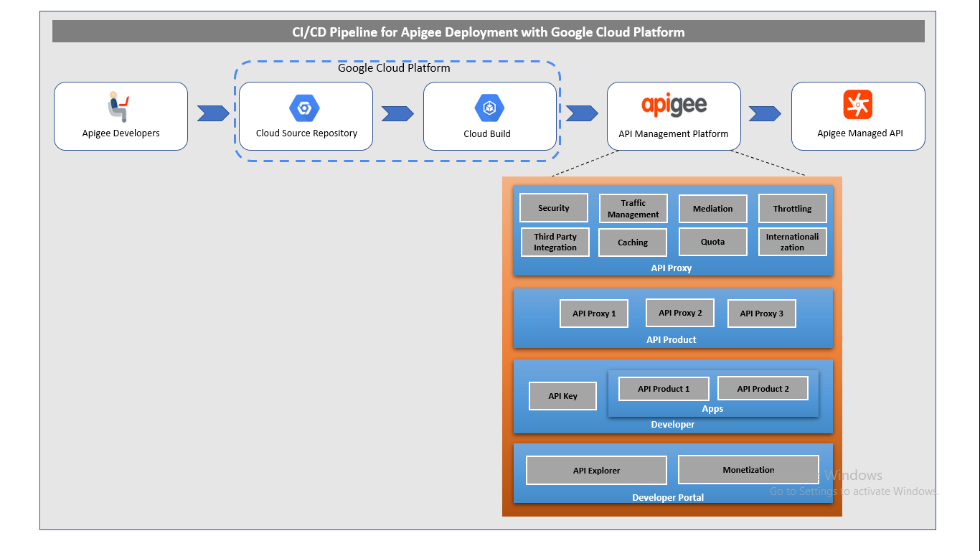
Task: Select the Monetization box
Action: coord(748,470)
